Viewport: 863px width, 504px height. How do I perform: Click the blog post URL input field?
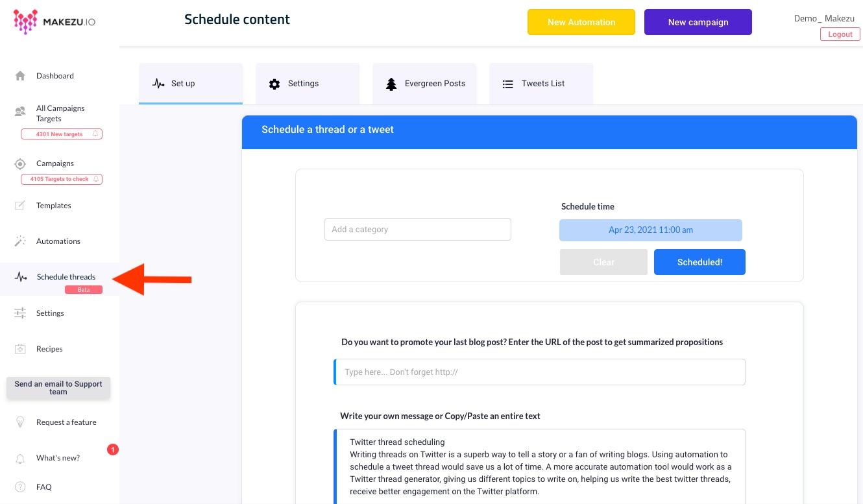click(539, 372)
